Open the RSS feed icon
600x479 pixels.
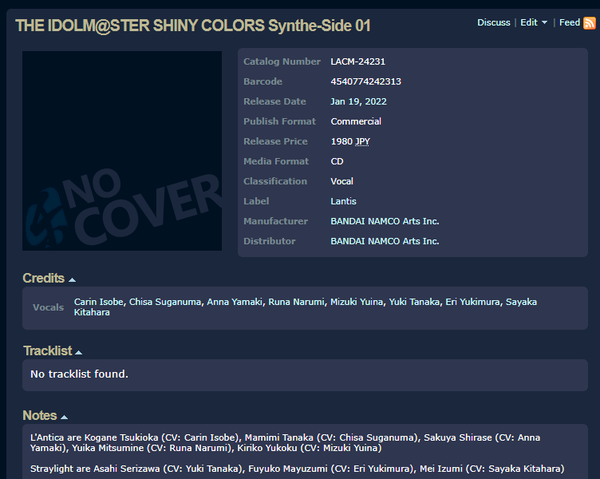click(x=589, y=23)
